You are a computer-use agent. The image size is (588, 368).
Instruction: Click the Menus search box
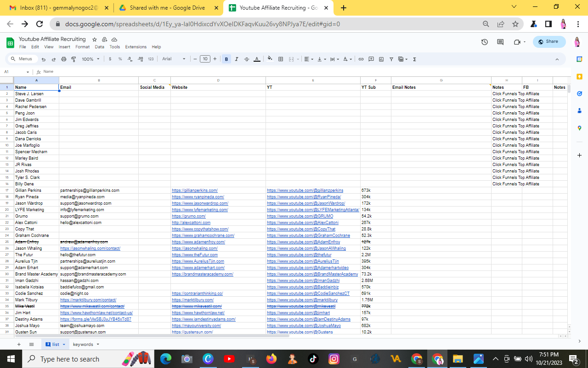click(x=22, y=59)
